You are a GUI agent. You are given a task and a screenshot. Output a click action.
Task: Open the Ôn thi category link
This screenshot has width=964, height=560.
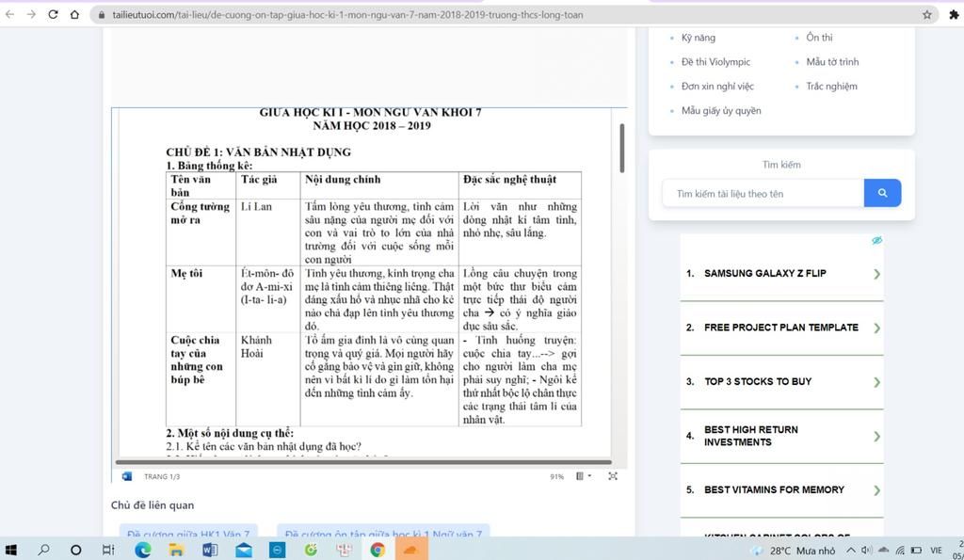coord(819,38)
